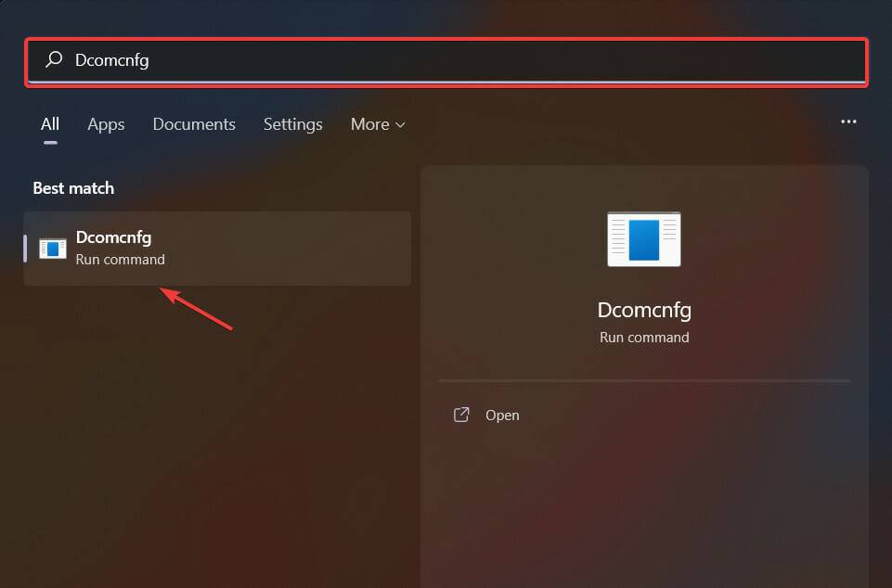Image resolution: width=892 pixels, height=588 pixels.
Task: Click Open to launch Dcomcnfg
Action: (502, 415)
